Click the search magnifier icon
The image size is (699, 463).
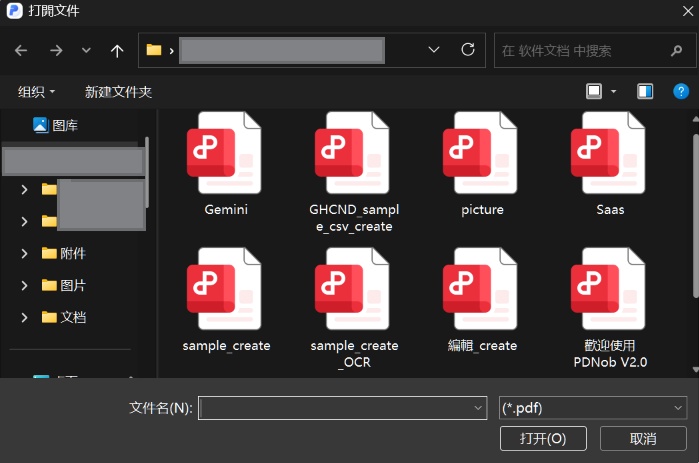676,51
